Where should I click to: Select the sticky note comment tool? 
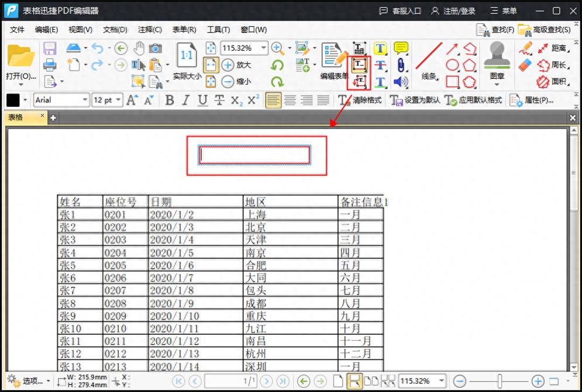coord(401,48)
